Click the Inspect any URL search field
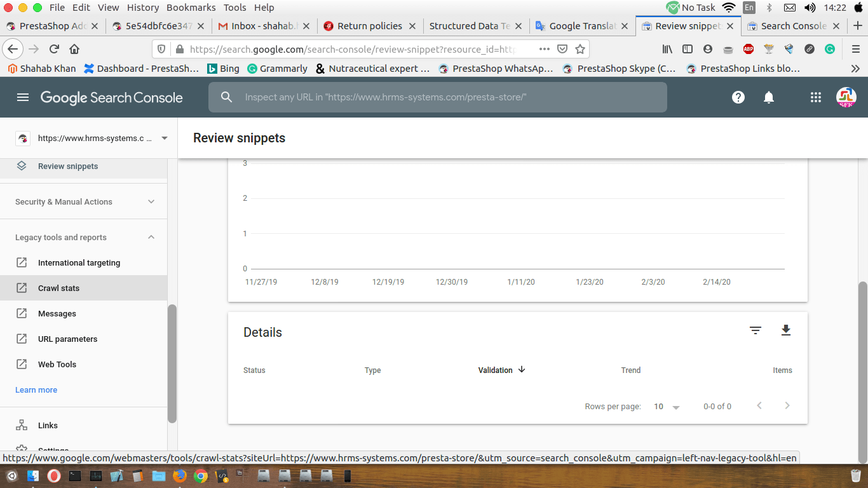This screenshot has height=488, width=868. tap(438, 97)
